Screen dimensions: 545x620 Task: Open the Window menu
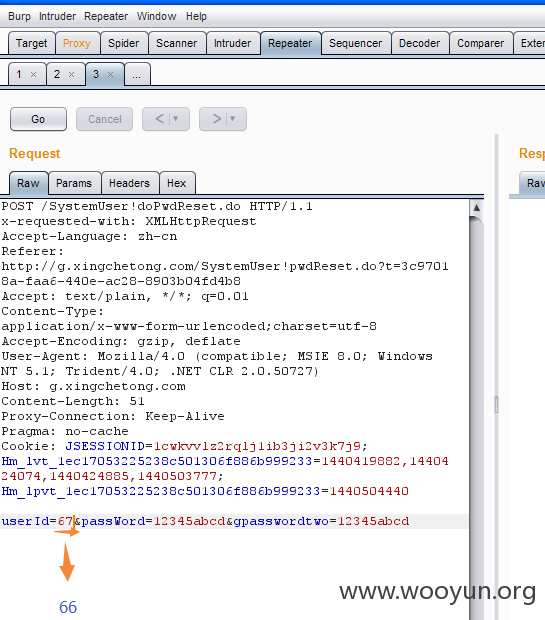click(x=157, y=17)
